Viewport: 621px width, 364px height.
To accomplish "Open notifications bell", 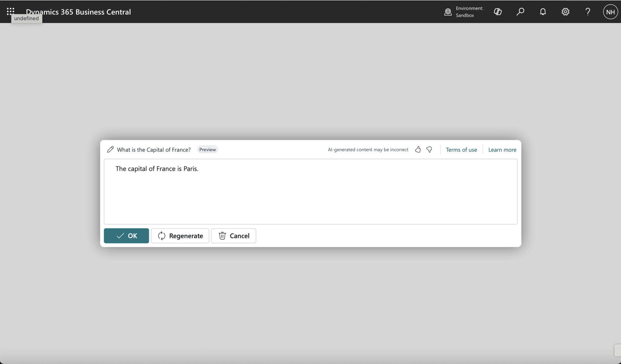I will 543,12.
